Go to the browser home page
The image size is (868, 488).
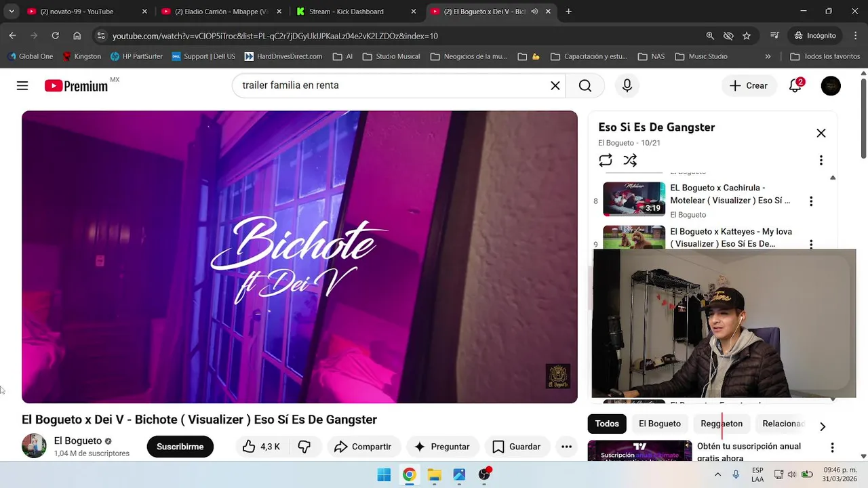tap(77, 35)
